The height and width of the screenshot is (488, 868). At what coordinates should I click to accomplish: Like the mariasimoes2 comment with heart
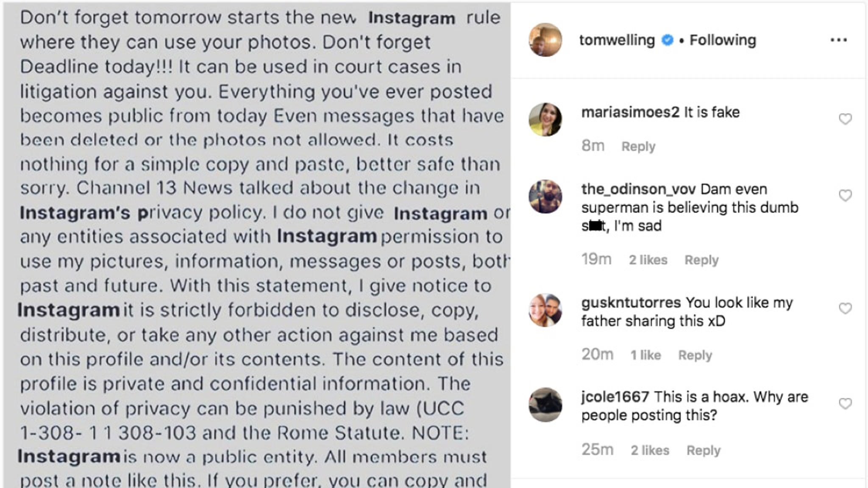845,119
